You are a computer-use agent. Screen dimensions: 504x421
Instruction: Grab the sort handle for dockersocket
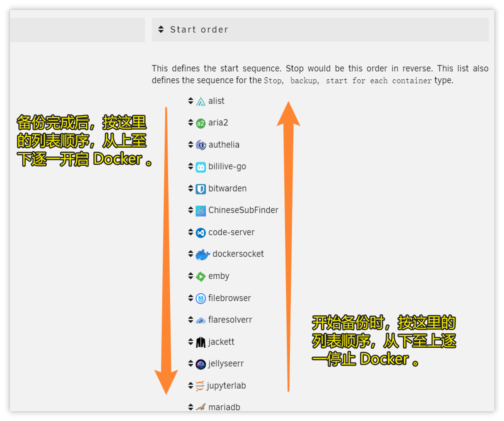(x=191, y=254)
